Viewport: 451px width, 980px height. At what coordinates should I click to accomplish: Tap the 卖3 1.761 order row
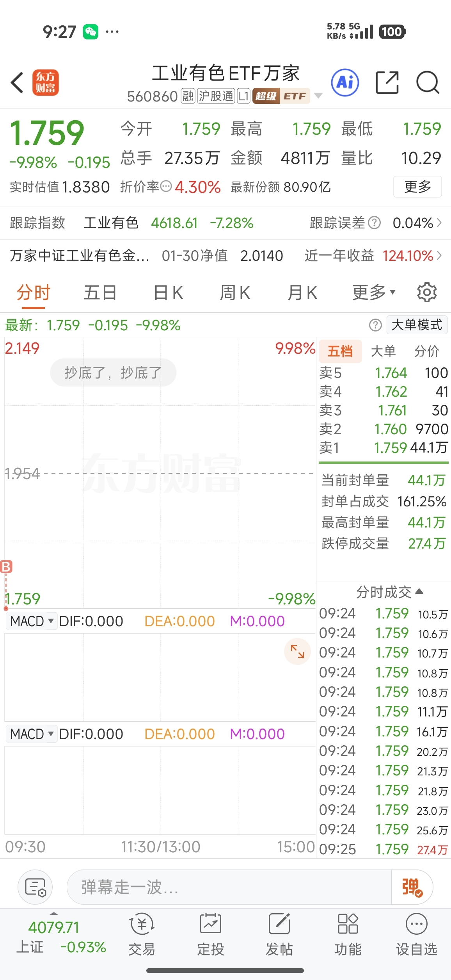coord(384,410)
